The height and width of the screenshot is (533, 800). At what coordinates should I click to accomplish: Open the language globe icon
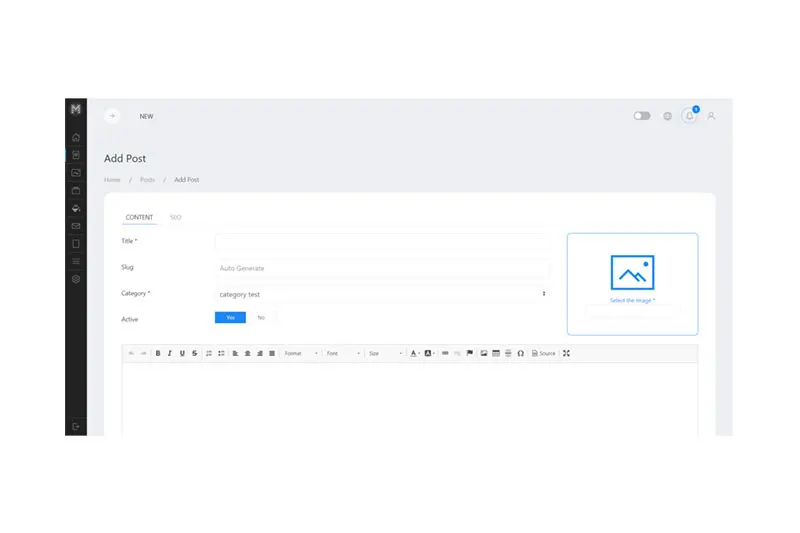[x=667, y=116]
